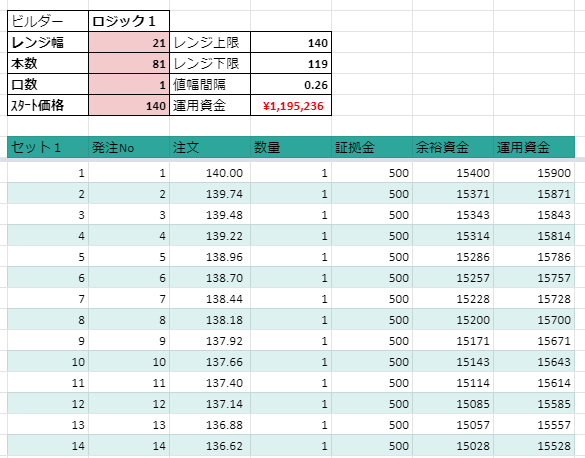Select the order price cell 139.74

[210, 193]
